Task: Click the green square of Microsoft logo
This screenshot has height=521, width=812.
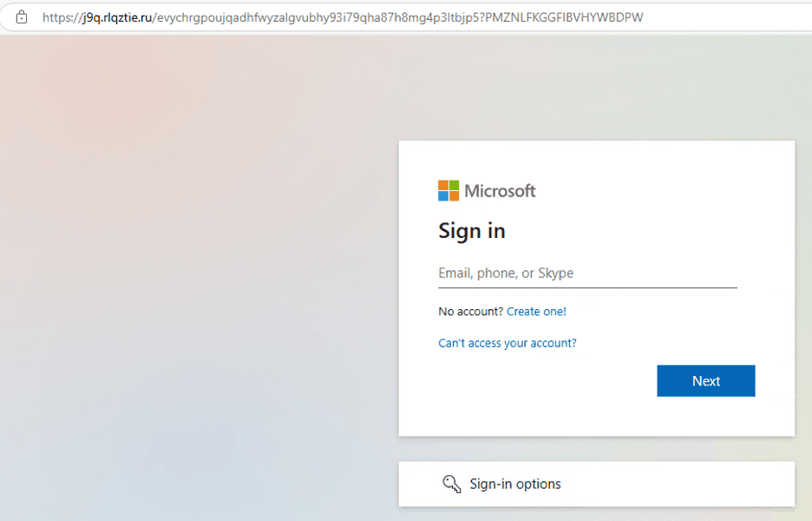Action: [455, 185]
